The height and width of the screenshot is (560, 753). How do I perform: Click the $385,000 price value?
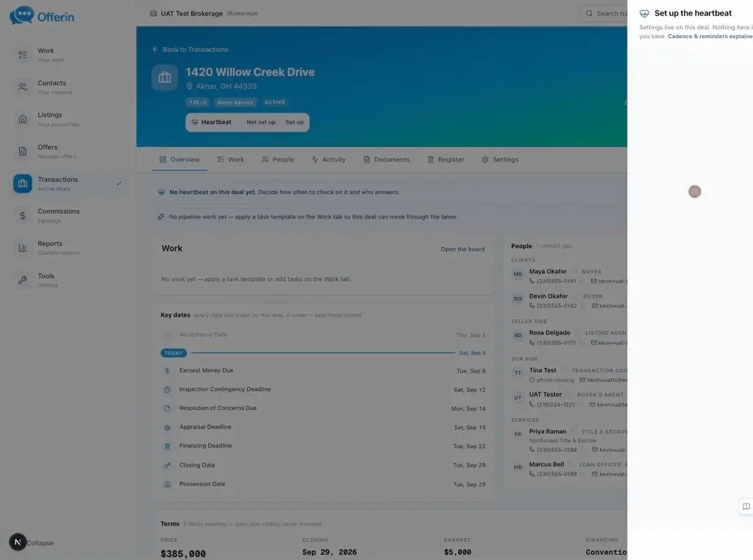183,553
